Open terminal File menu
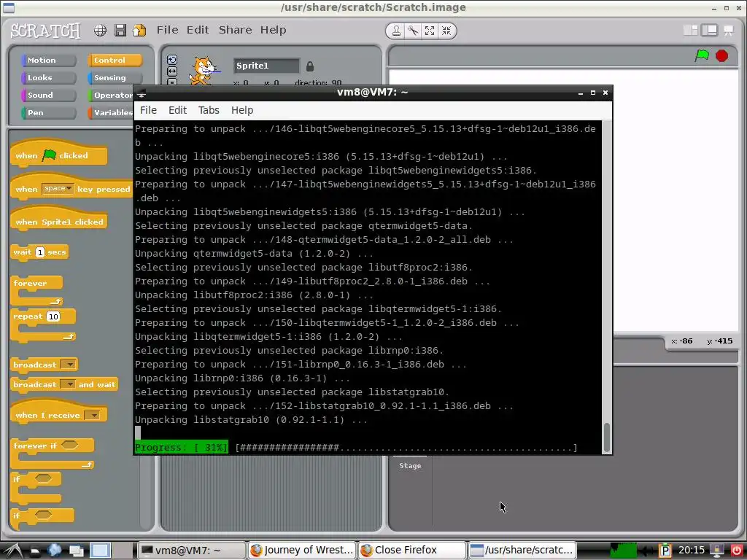Screen dimensions: 747x560 (148, 110)
